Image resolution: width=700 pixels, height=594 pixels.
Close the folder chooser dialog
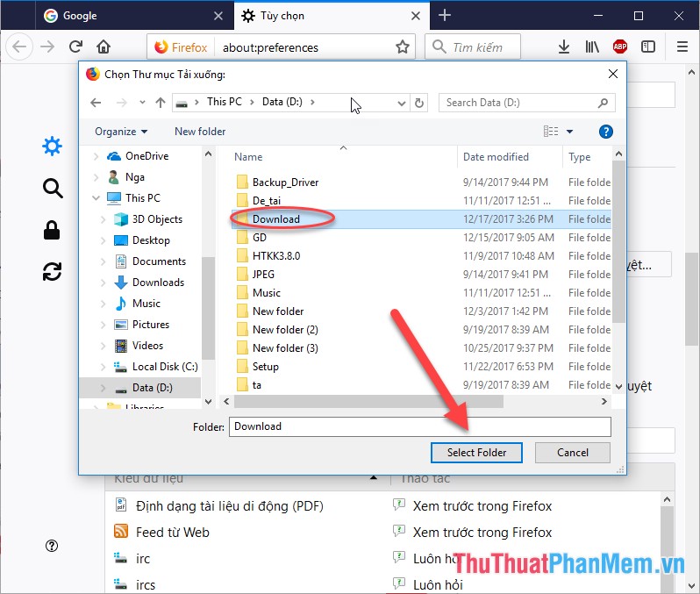point(613,74)
